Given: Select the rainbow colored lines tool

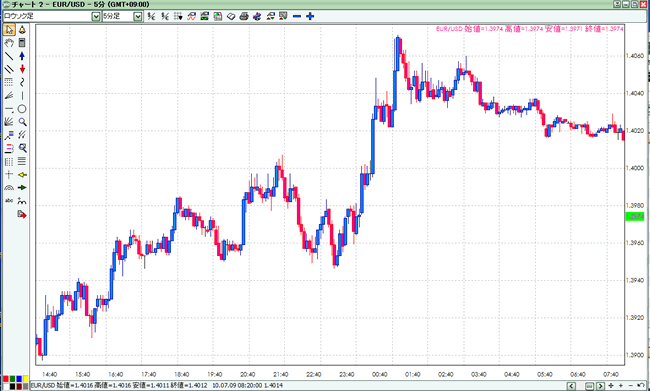Looking at the screenshot, I should coord(9,135).
